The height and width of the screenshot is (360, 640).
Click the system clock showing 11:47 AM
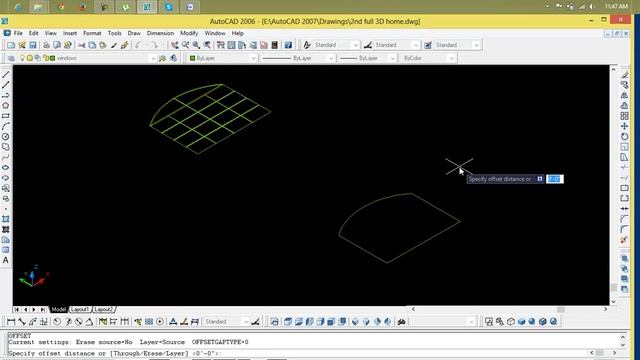(616, 6)
